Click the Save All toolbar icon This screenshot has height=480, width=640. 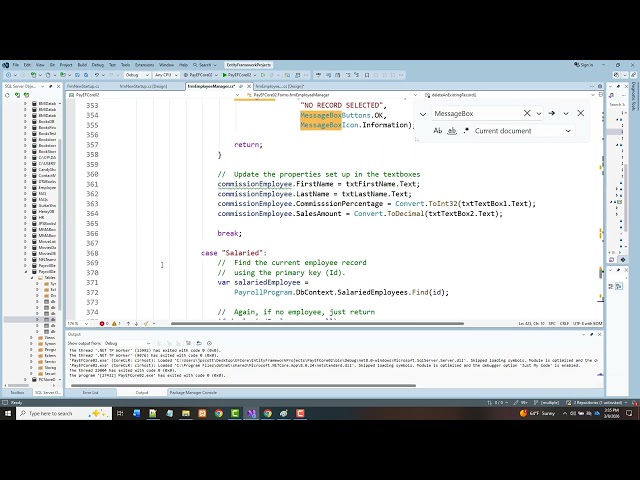[86, 75]
